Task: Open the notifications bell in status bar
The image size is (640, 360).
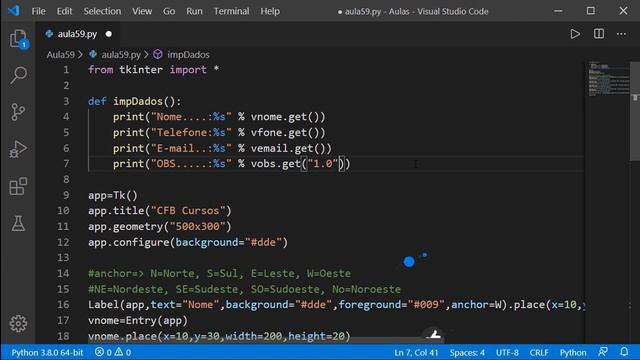Action: [624, 352]
